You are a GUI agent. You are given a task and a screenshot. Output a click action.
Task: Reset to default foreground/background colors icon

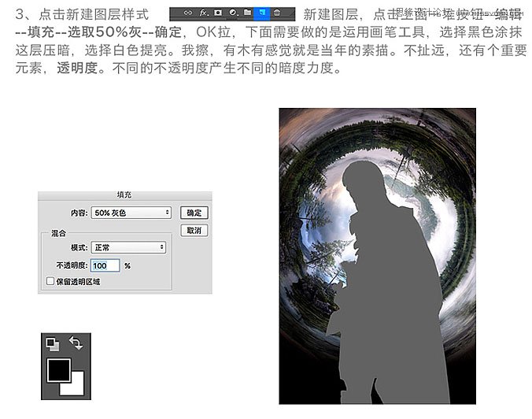[x=53, y=344]
